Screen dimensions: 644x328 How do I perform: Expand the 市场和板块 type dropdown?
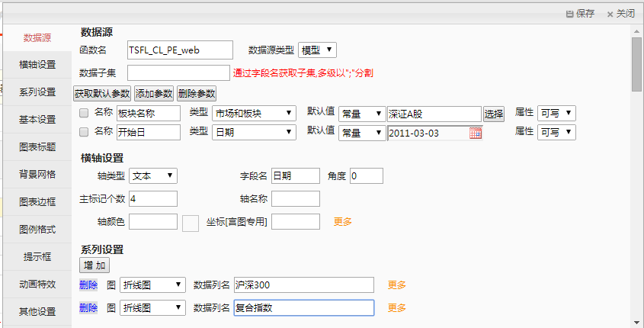tap(254, 113)
